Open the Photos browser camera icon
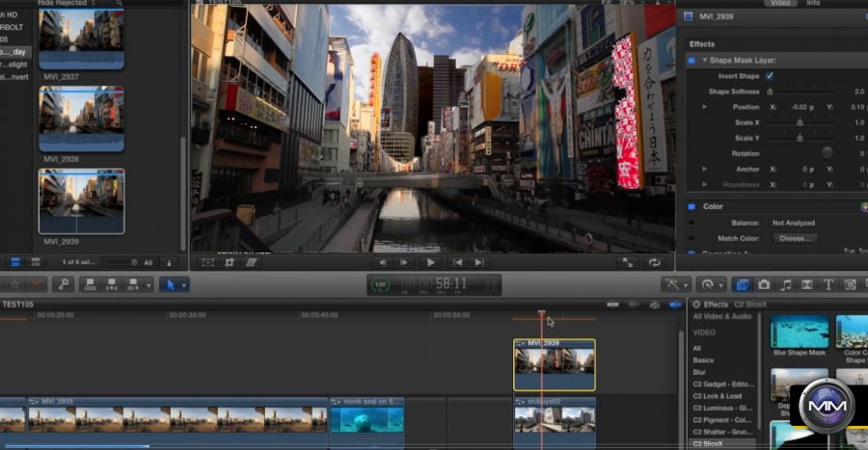Viewport: 868px width, 450px height. pos(764,284)
